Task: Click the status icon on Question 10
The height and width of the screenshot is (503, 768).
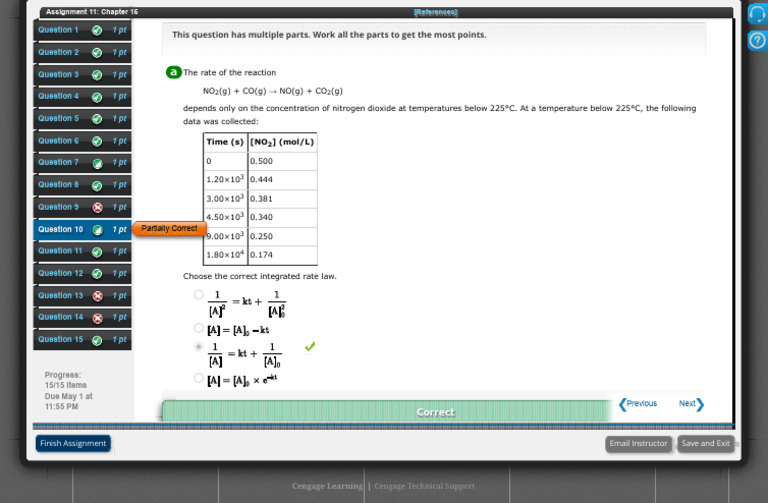Action: pos(97,230)
